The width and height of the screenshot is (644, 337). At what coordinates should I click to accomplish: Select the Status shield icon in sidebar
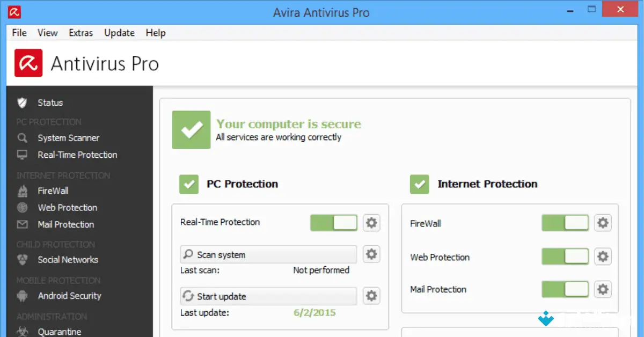pyautogui.click(x=21, y=102)
